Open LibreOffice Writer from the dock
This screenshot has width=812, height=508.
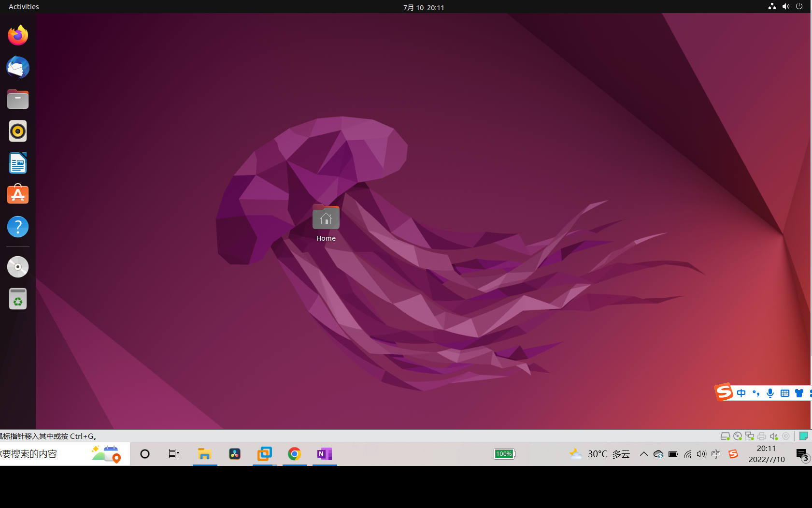[x=18, y=163]
